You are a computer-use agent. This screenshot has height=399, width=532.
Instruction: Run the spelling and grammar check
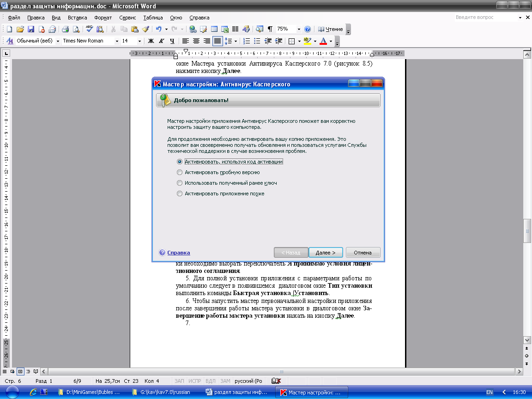tap(89, 29)
